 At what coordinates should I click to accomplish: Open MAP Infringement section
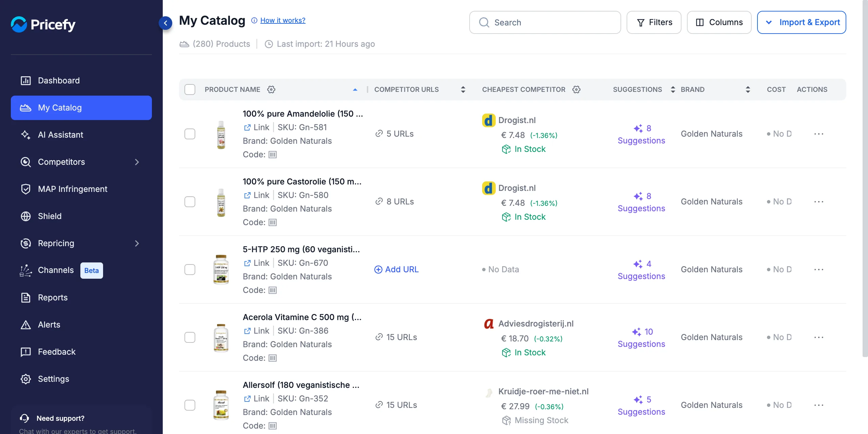point(81,189)
